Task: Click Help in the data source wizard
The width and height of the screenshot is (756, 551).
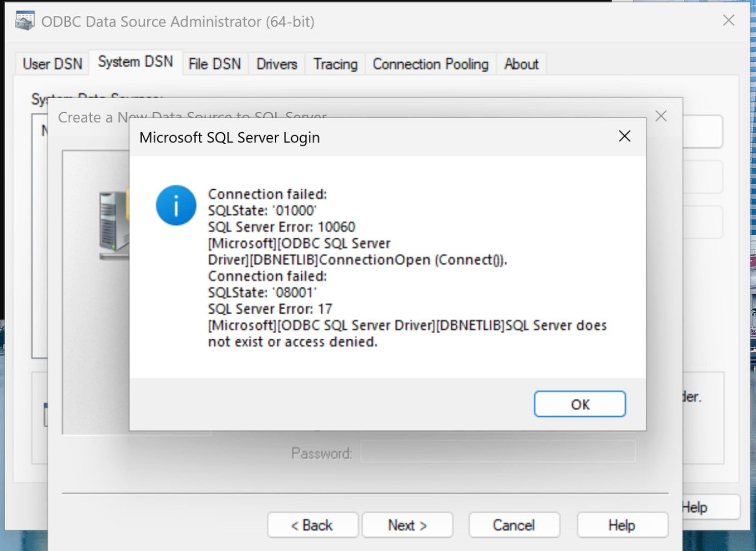Action: point(622,525)
